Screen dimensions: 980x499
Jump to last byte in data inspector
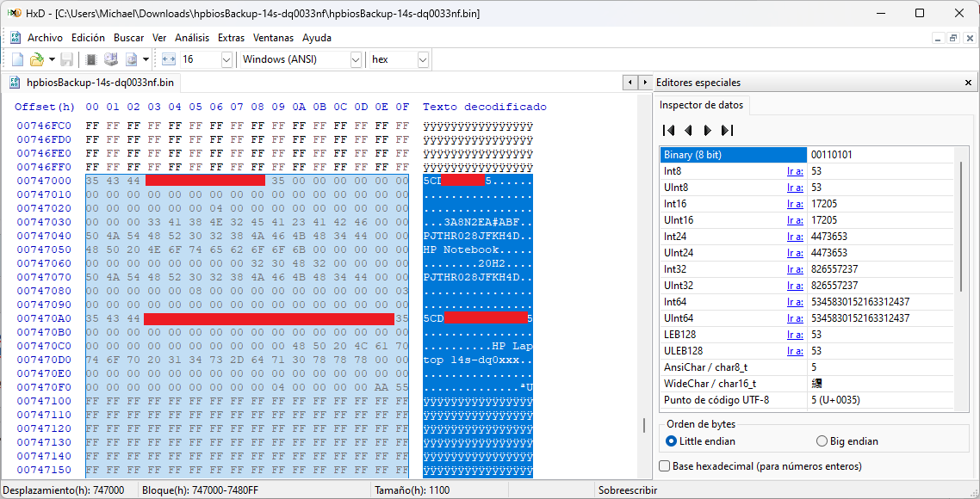[x=727, y=130]
